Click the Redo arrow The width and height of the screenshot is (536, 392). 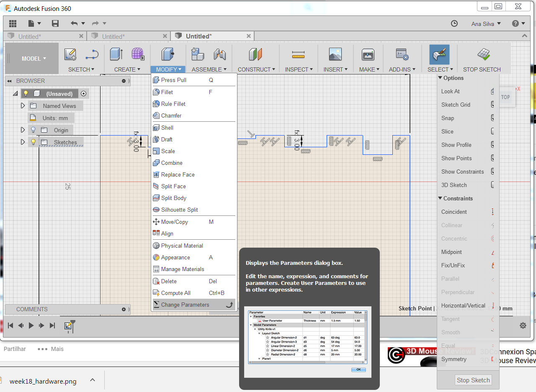pos(95,23)
